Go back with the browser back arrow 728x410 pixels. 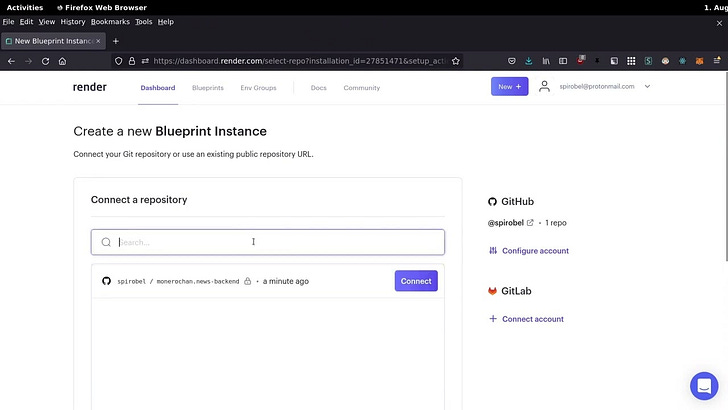[x=11, y=61]
